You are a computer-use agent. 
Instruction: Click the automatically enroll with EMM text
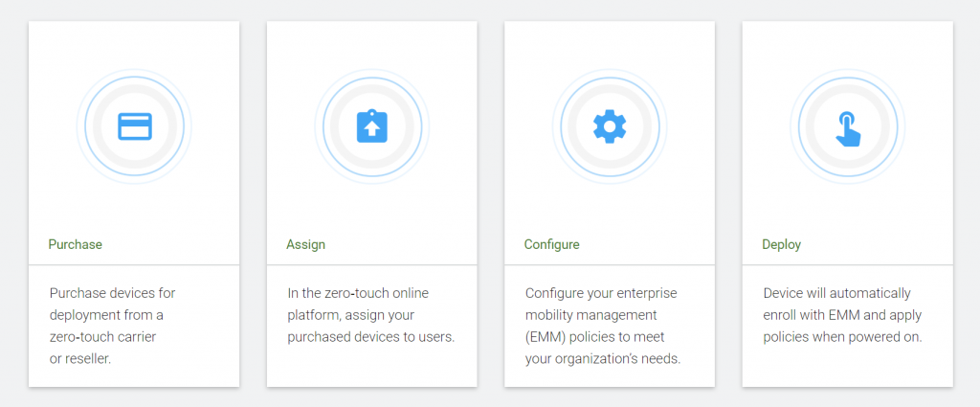point(842,315)
